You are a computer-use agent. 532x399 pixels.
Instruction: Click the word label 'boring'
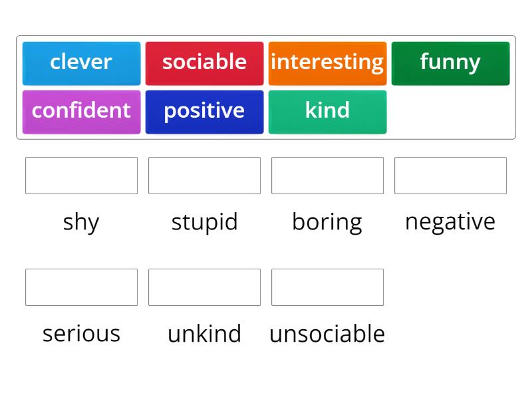pyautogui.click(x=327, y=222)
